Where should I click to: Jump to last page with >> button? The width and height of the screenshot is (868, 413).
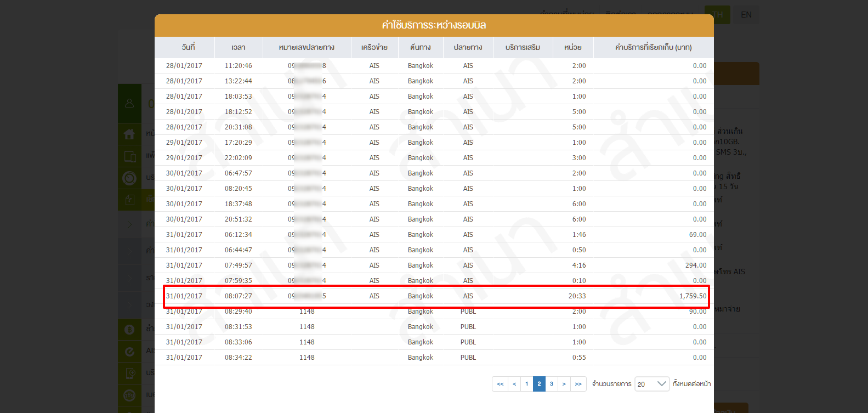tap(578, 384)
